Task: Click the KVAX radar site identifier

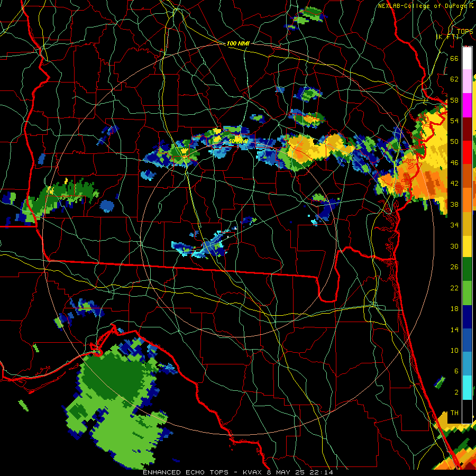Action: tap(253, 472)
